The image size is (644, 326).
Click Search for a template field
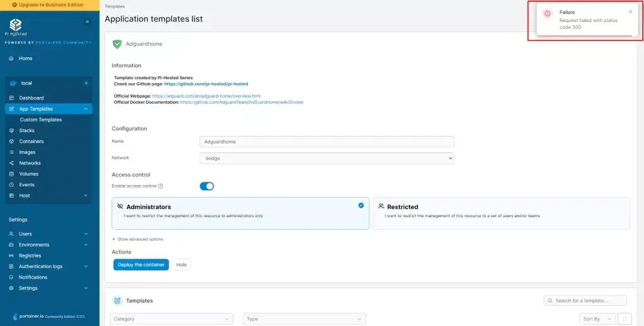pos(586,301)
